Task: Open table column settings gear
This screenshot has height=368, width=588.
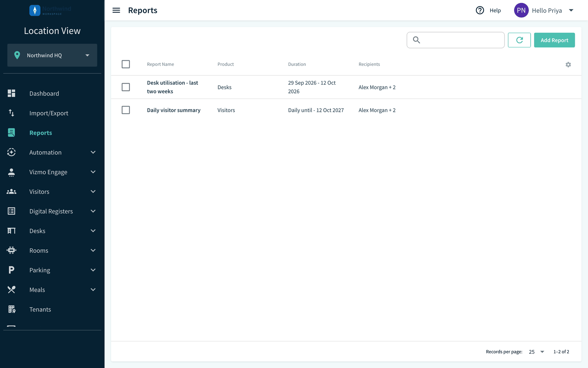Action: coord(568,64)
